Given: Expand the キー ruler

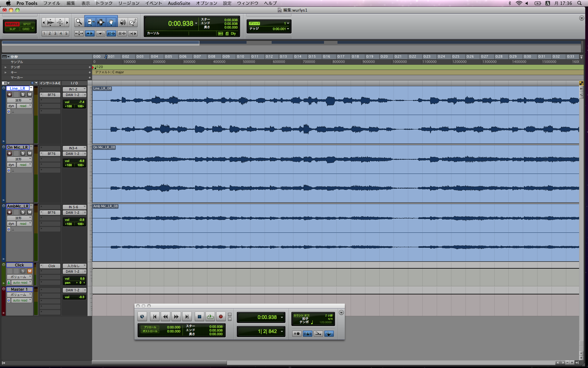Looking at the screenshot, I should (5, 72).
